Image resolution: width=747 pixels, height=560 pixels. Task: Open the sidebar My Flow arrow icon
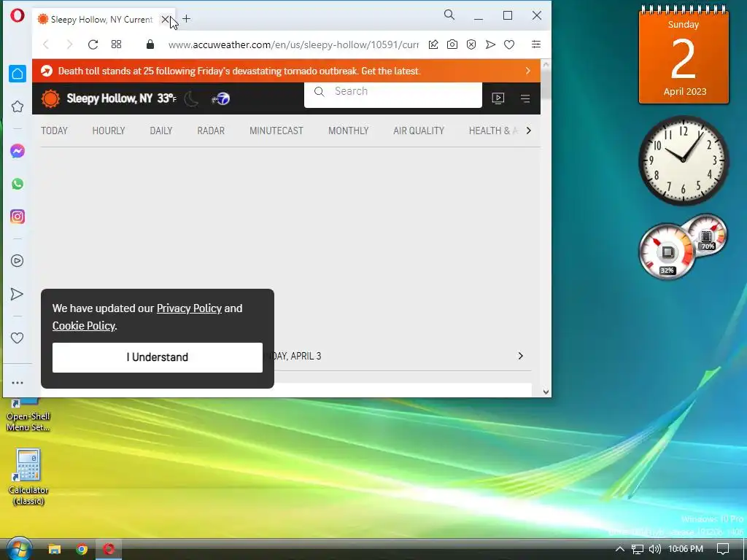pos(17,295)
